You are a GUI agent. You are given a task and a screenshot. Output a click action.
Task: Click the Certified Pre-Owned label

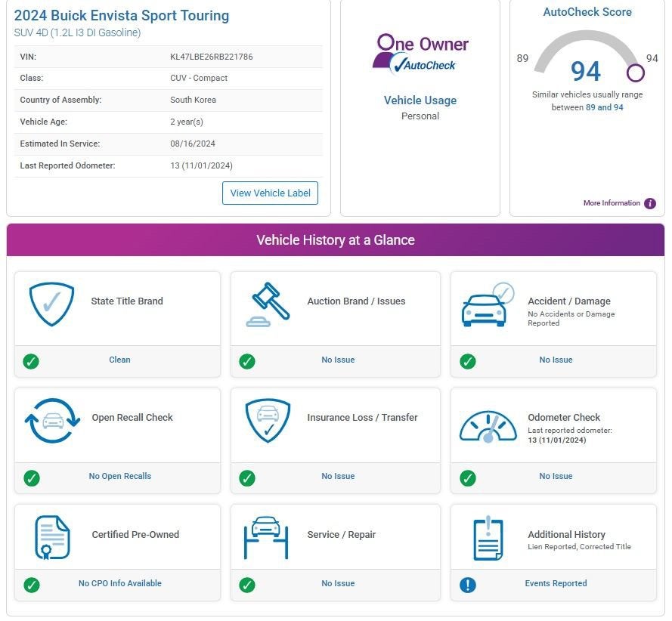tap(135, 534)
